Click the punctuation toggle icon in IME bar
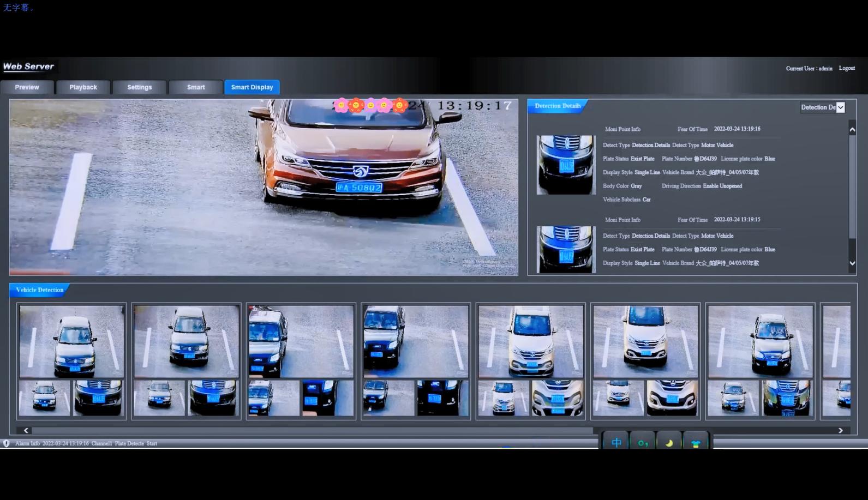Viewport: 868px width, 500px height. (643, 443)
